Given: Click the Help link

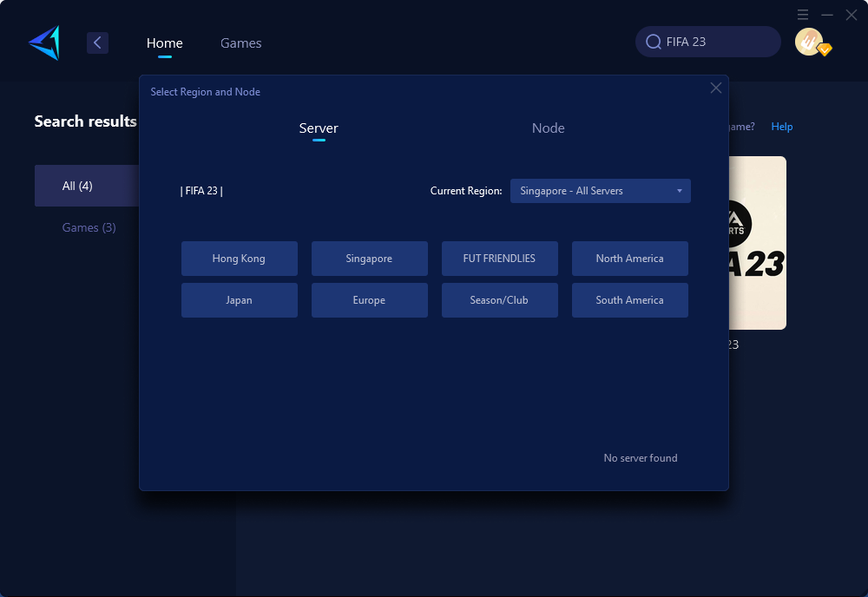Looking at the screenshot, I should click(782, 127).
